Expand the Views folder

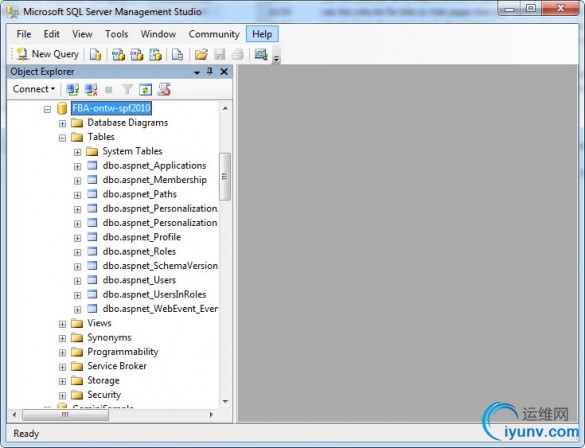62,324
